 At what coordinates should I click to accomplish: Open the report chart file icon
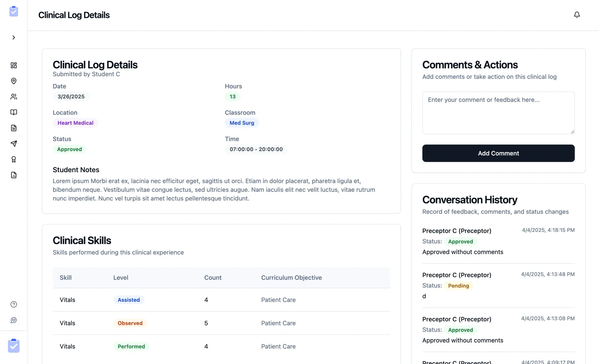(13, 175)
